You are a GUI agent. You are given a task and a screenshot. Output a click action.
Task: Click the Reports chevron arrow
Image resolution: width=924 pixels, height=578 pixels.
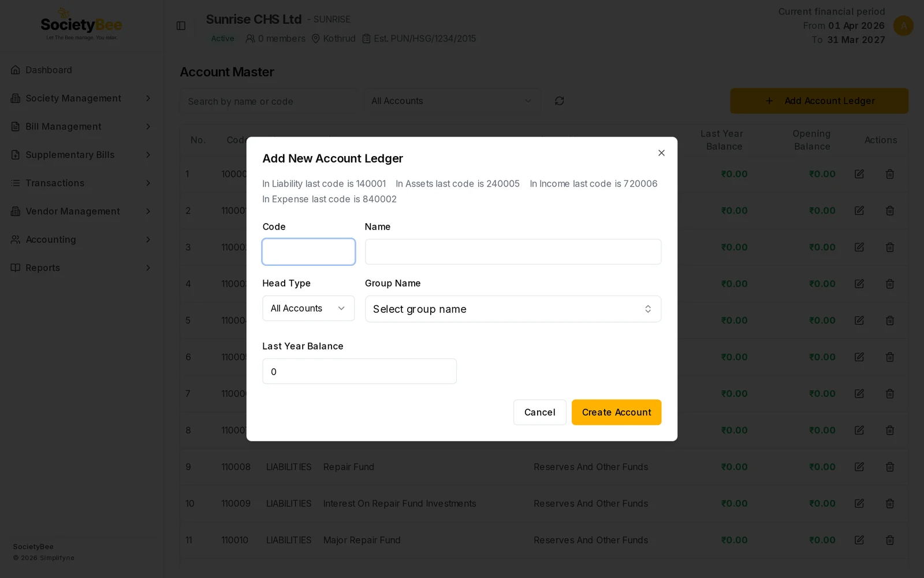[148, 268]
